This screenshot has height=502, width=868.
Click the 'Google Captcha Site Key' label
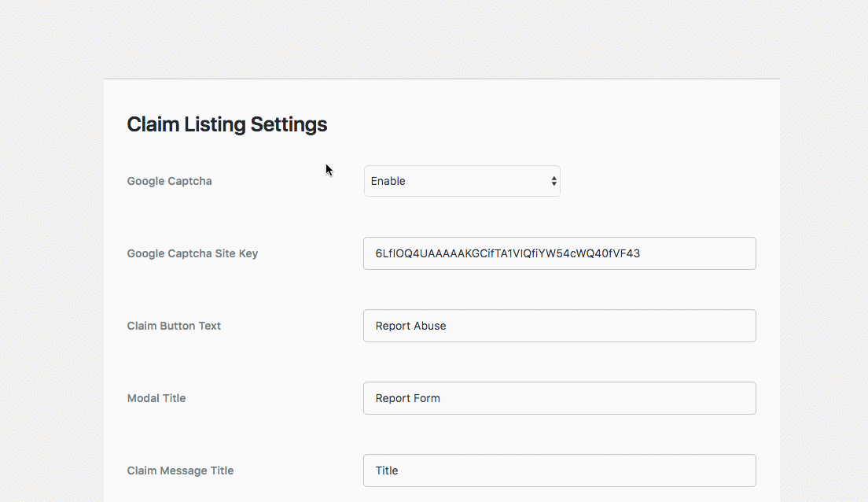tap(193, 253)
